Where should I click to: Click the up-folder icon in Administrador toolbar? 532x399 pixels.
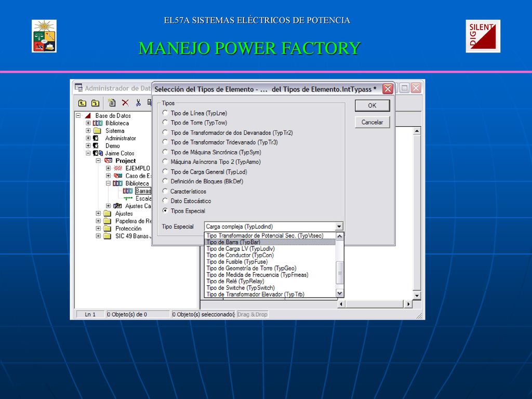click(x=82, y=103)
